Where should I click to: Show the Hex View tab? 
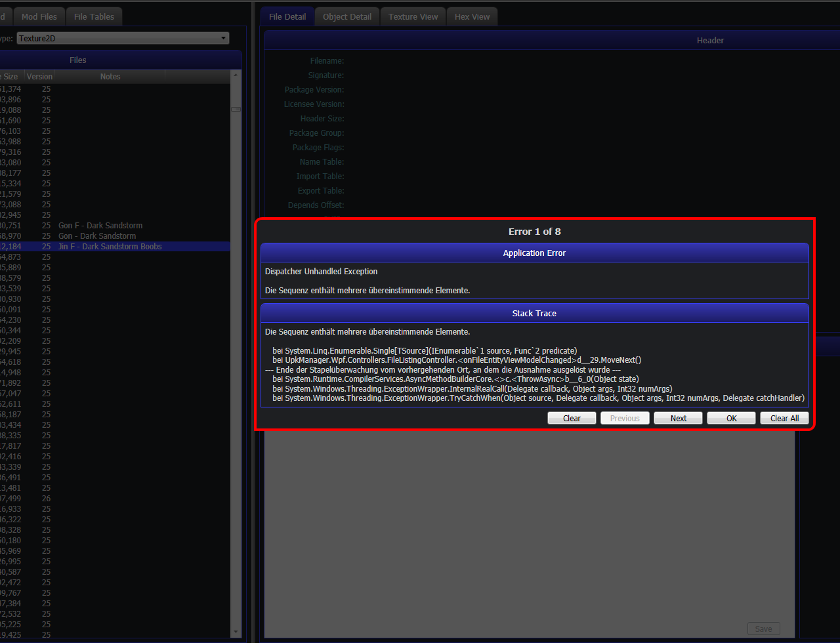(472, 16)
